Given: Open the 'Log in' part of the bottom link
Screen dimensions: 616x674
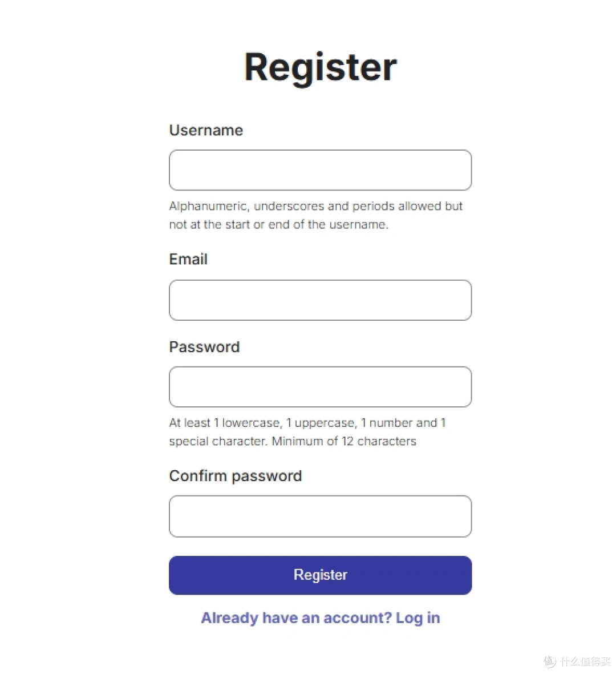Looking at the screenshot, I should coord(418,618).
